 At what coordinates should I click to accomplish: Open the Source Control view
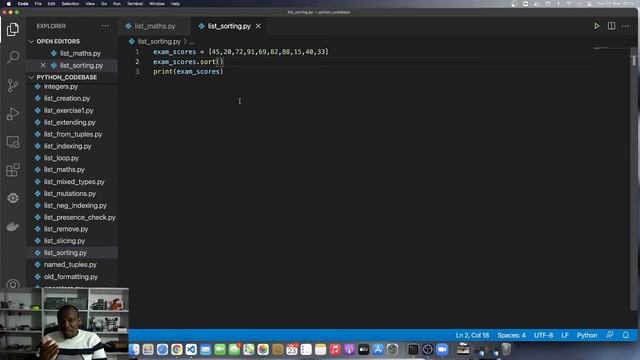(x=13, y=85)
